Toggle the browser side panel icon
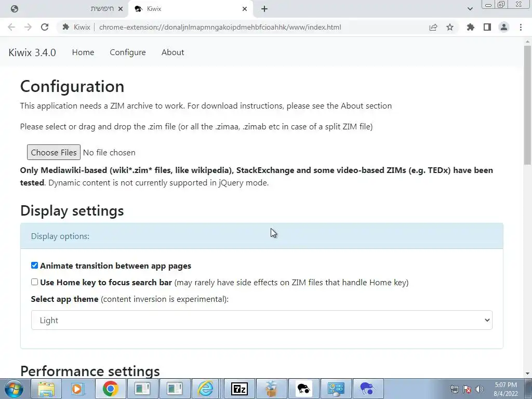The height and width of the screenshot is (399, 532). tap(487, 27)
